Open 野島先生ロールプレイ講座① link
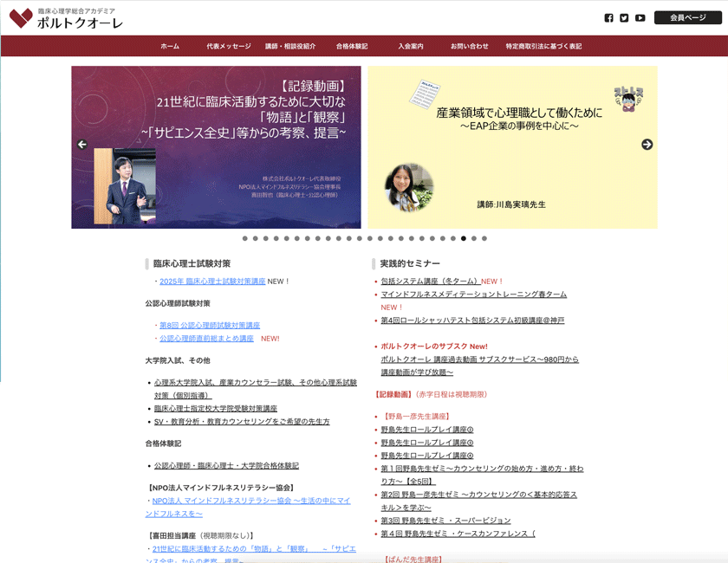Viewport: 728px width, 563px height. (x=427, y=430)
